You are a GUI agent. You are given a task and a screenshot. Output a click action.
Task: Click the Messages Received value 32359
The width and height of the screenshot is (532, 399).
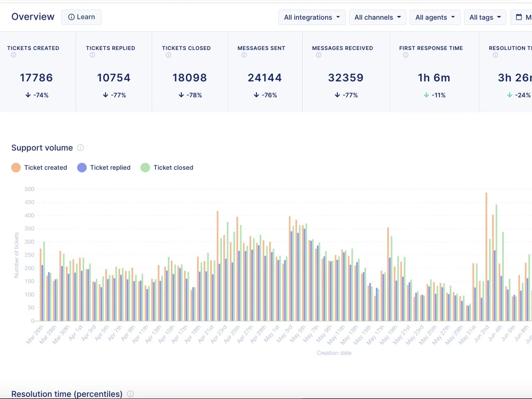pos(346,78)
